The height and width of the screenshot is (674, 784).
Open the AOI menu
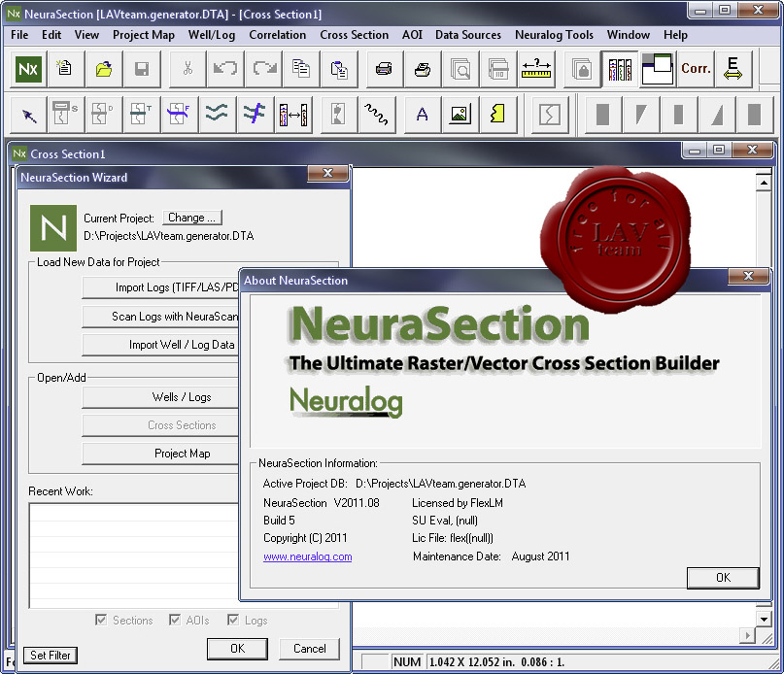(x=412, y=35)
